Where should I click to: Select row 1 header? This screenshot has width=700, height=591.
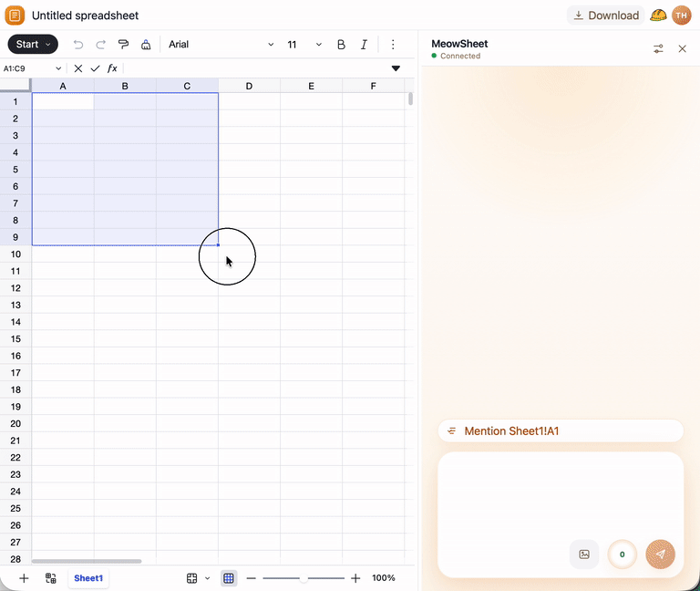coord(15,101)
